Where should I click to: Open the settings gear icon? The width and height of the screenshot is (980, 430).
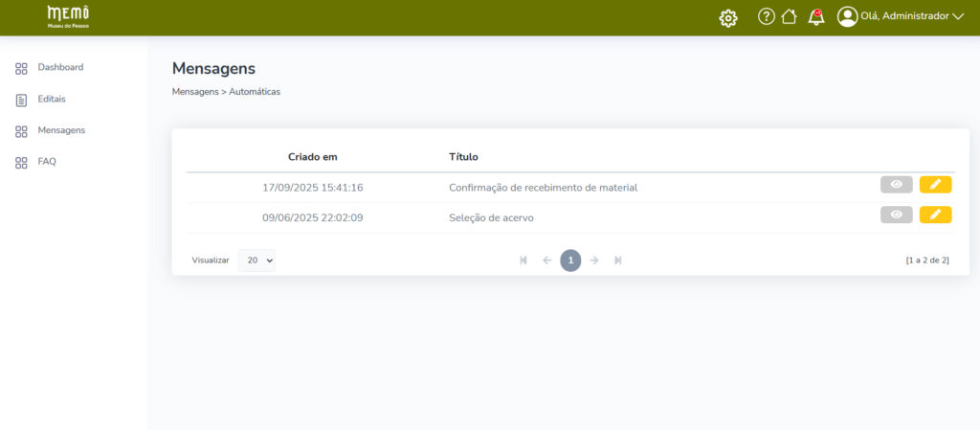(x=728, y=17)
